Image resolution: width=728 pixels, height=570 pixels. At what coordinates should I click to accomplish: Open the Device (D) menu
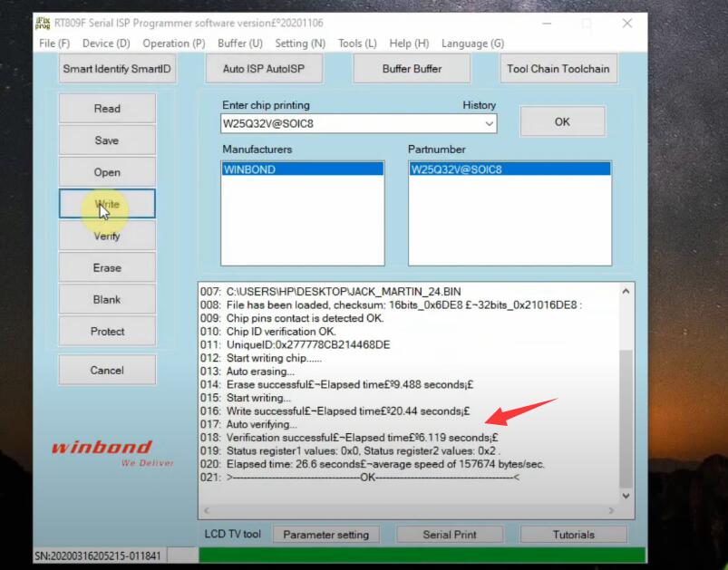pos(106,43)
